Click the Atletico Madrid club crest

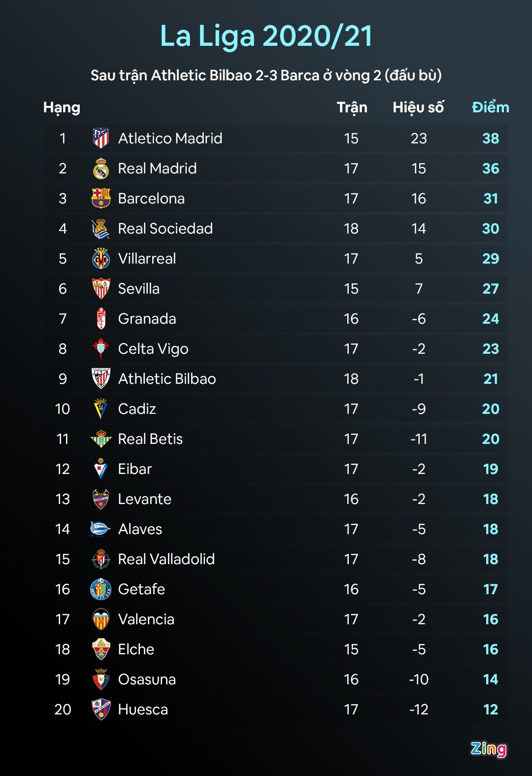click(101, 138)
